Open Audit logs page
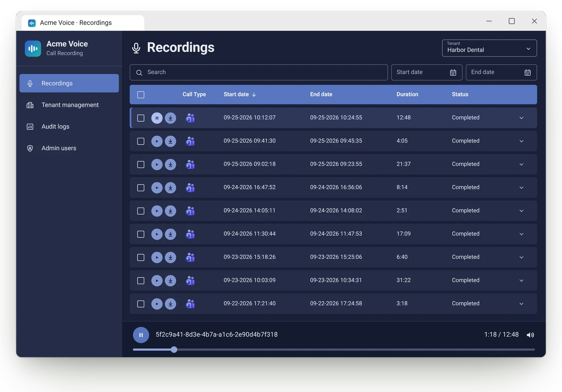The image size is (562, 392). (x=69, y=127)
